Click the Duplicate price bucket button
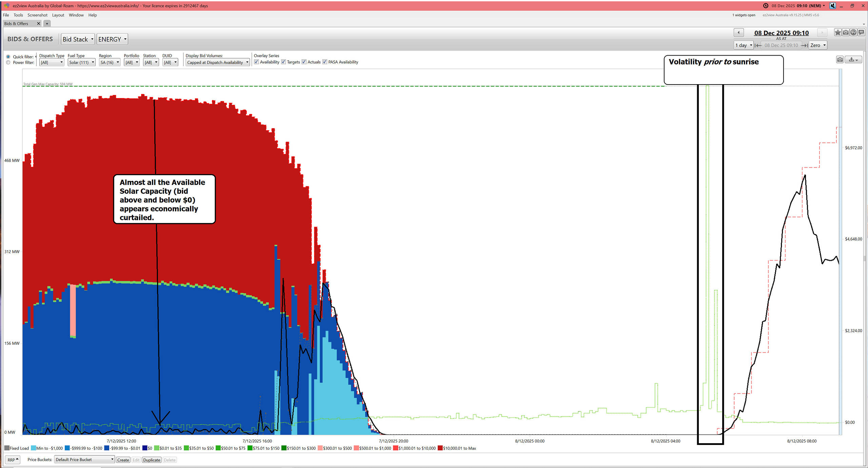The width and height of the screenshot is (868, 468). pyautogui.click(x=152, y=460)
